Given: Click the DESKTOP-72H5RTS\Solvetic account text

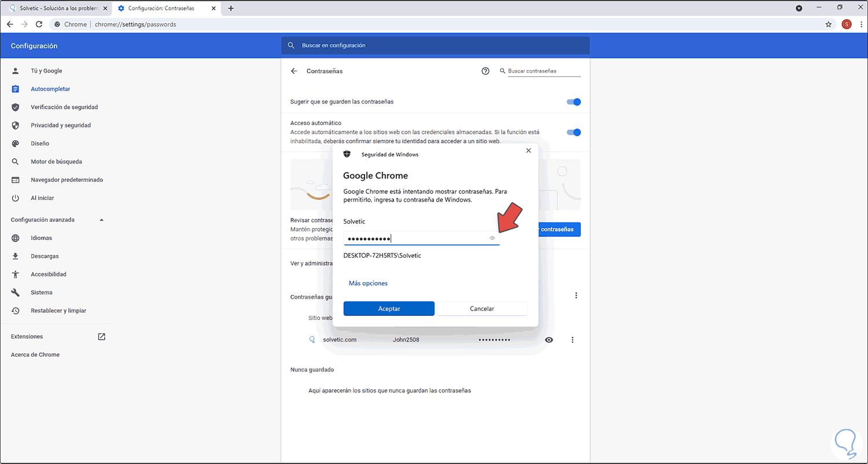Looking at the screenshot, I should (x=382, y=255).
